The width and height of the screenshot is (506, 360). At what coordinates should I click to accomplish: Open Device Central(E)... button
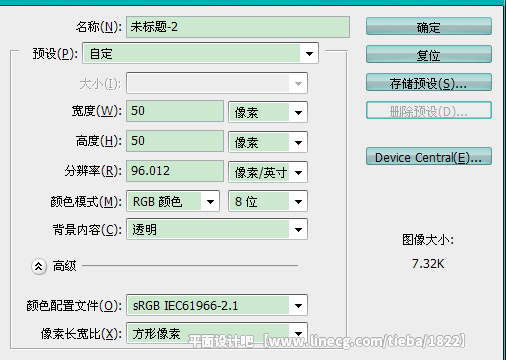(x=429, y=156)
